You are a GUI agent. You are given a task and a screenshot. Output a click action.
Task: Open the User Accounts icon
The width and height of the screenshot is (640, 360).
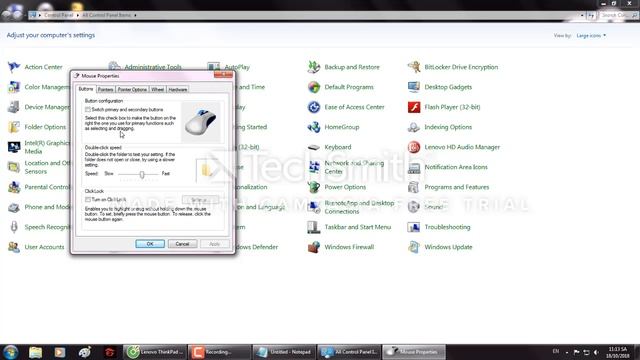[14, 247]
